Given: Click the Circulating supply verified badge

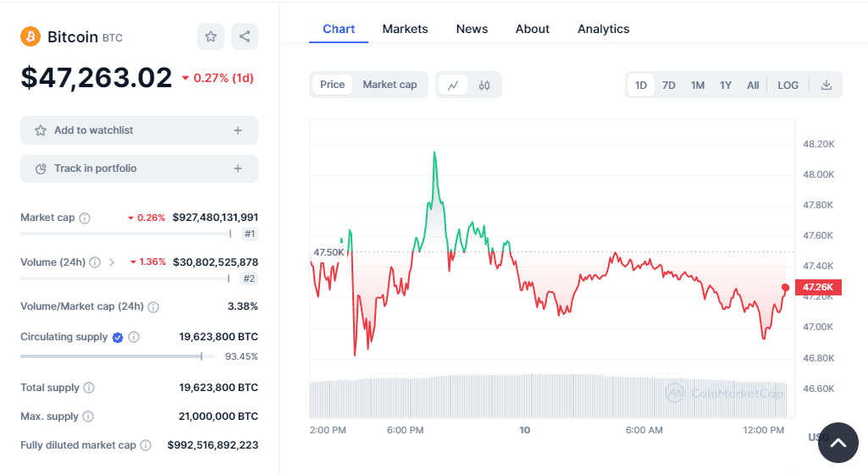Looking at the screenshot, I should [118, 338].
